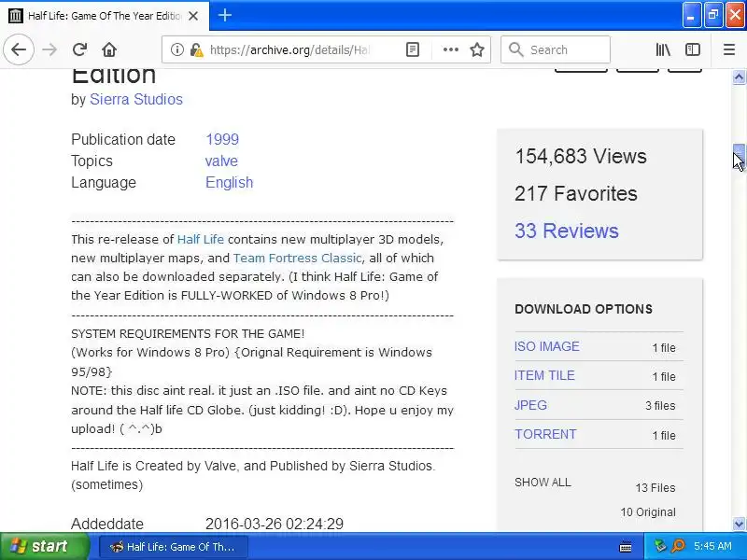The height and width of the screenshot is (560, 747).
Task: Click the 154,683 Views text
Action: point(581,156)
